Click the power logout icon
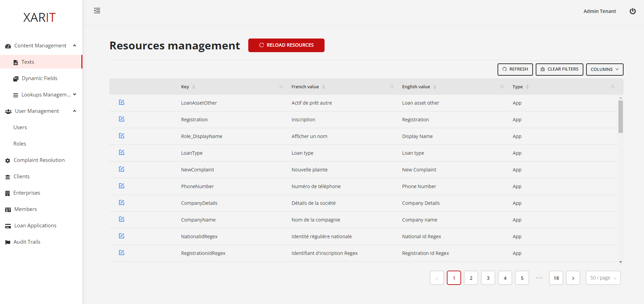The image size is (644, 304). pos(632,11)
